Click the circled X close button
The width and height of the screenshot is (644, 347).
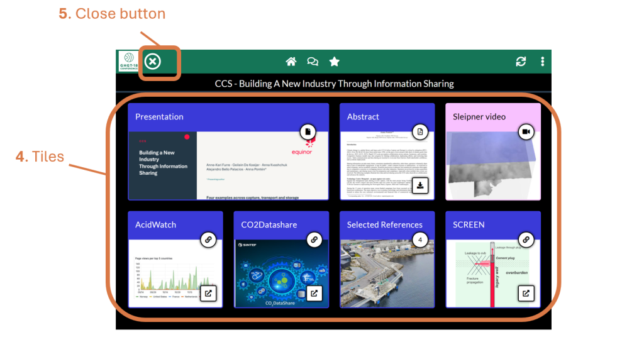152,62
